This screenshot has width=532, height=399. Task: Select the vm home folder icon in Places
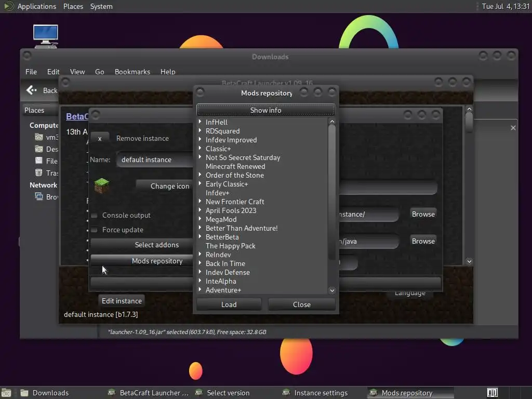tap(39, 137)
